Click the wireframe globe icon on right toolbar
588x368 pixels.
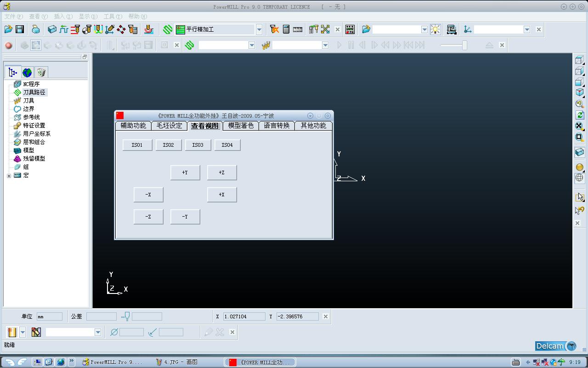click(x=579, y=178)
